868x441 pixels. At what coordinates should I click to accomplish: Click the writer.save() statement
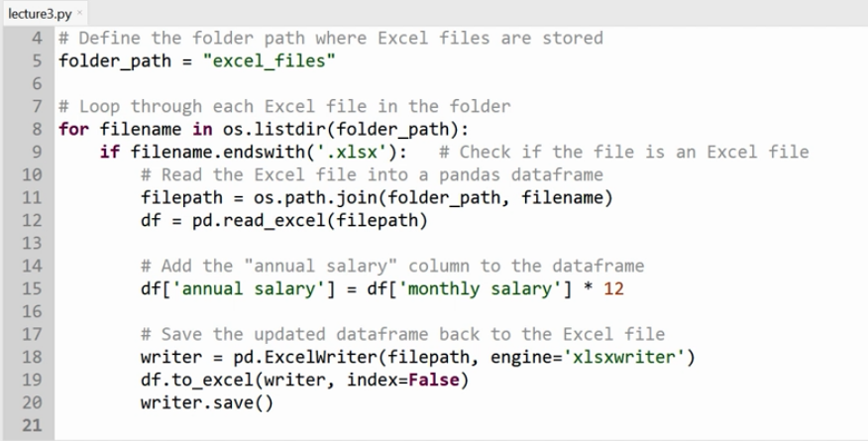click(x=209, y=403)
